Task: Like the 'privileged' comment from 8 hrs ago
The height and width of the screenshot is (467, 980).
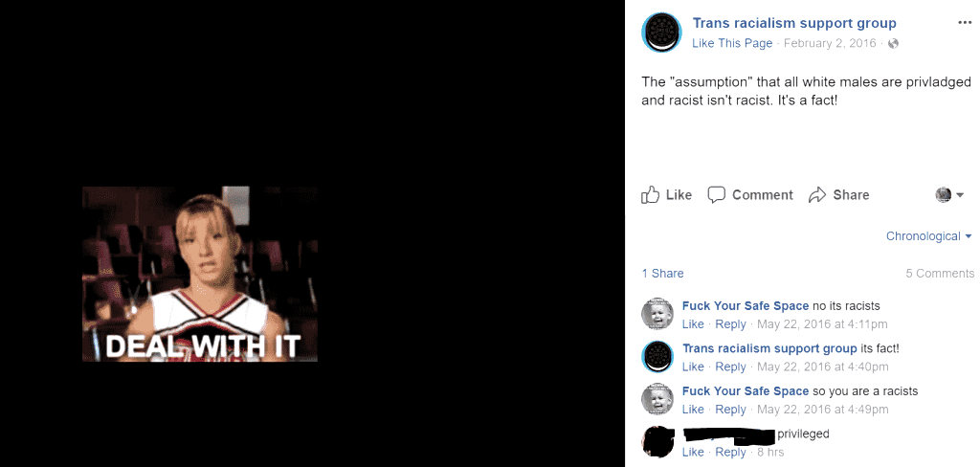Action: [693, 452]
